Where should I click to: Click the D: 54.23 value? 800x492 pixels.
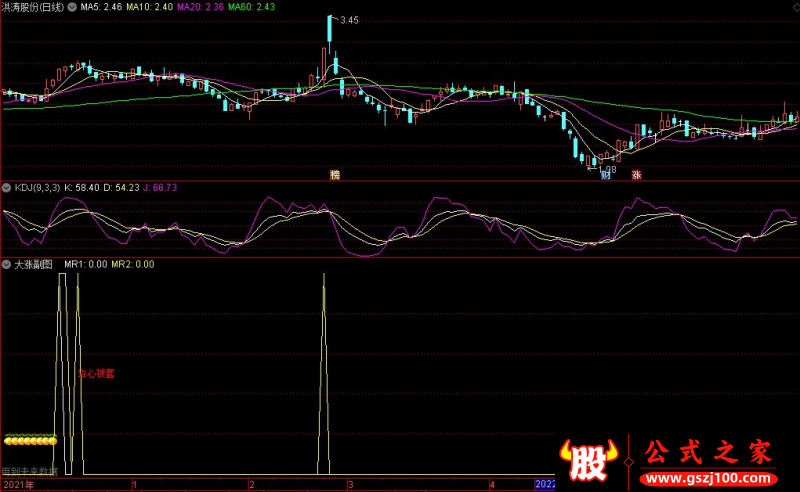tap(121, 188)
